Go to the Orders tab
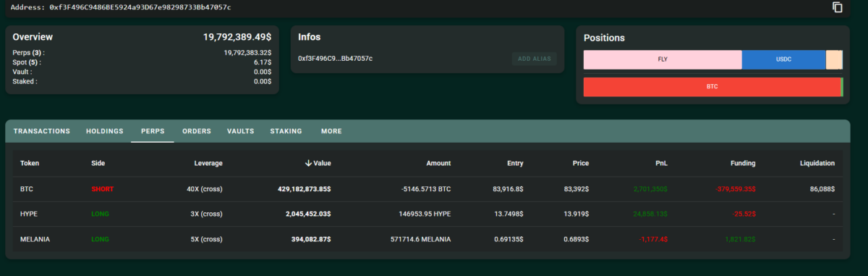The image size is (868, 276). coord(197,131)
